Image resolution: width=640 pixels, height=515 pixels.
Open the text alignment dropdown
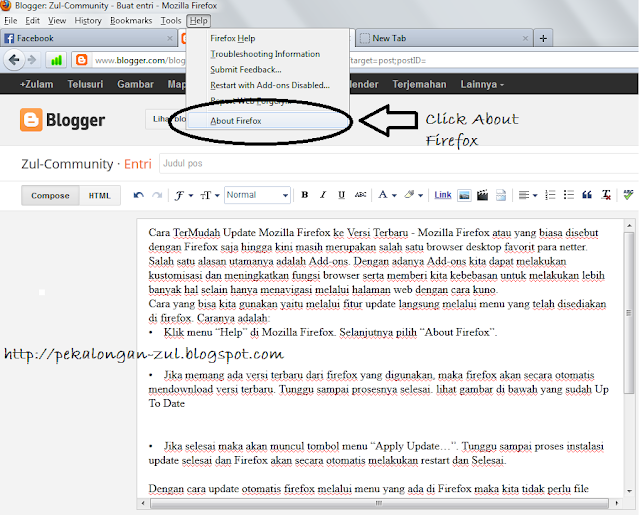click(528, 195)
